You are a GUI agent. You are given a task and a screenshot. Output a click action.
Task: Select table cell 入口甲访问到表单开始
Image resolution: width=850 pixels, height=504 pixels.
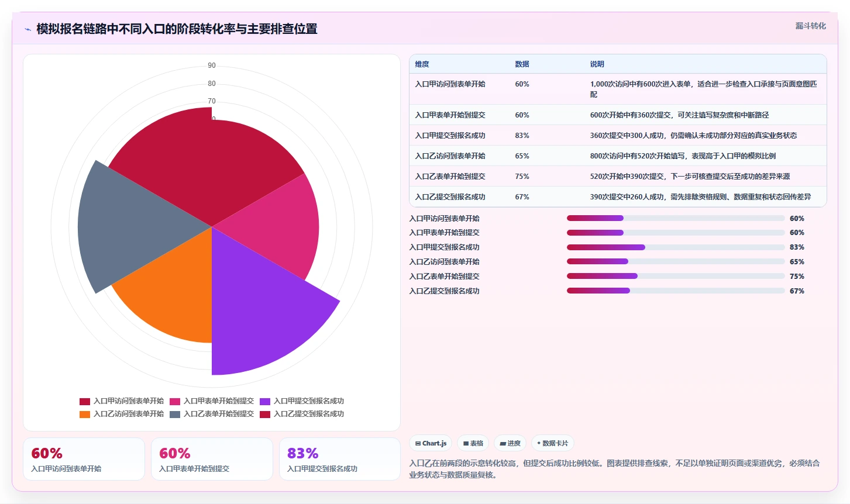click(x=450, y=84)
